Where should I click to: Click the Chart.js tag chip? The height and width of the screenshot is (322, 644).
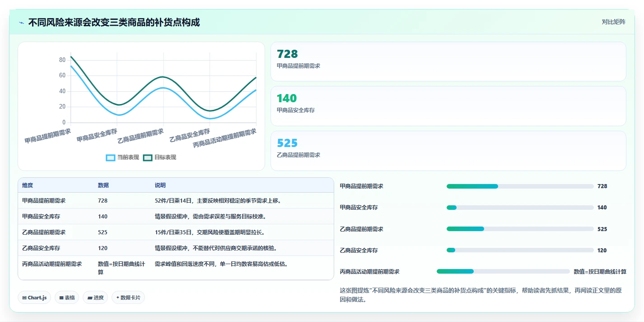34,298
